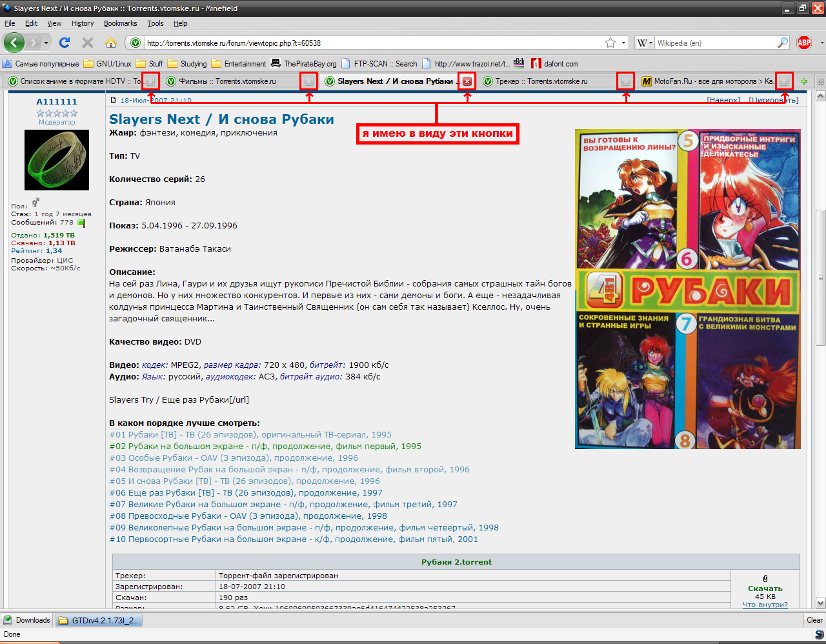
Task: Open the View menu
Action: [54, 23]
